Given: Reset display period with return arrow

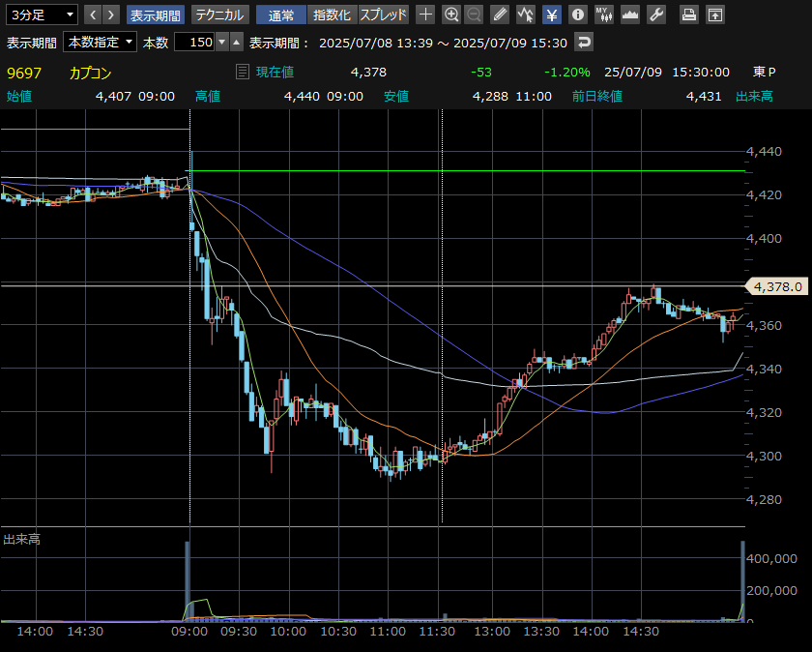Looking at the screenshot, I should pos(584,43).
